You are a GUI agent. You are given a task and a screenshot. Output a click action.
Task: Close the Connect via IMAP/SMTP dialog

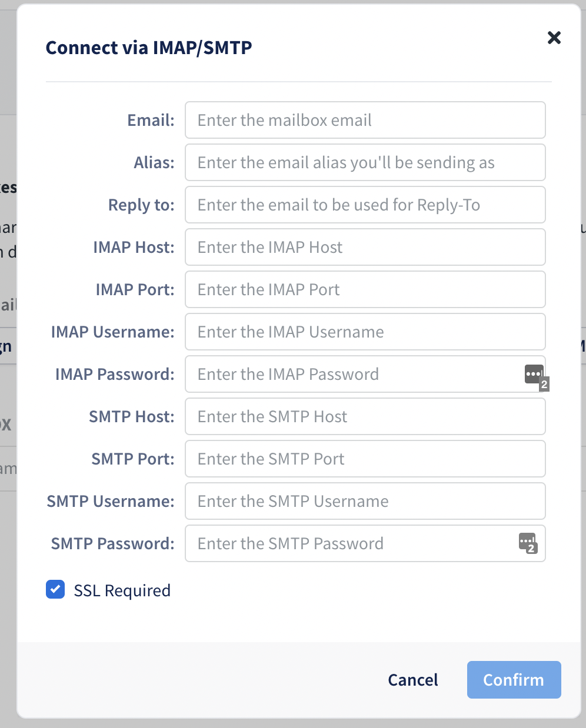tap(554, 38)
